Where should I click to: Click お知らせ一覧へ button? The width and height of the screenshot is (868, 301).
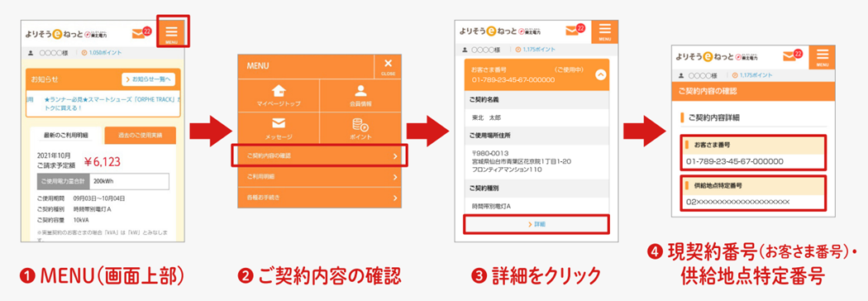pyautogui.click(x=148, y=79)
